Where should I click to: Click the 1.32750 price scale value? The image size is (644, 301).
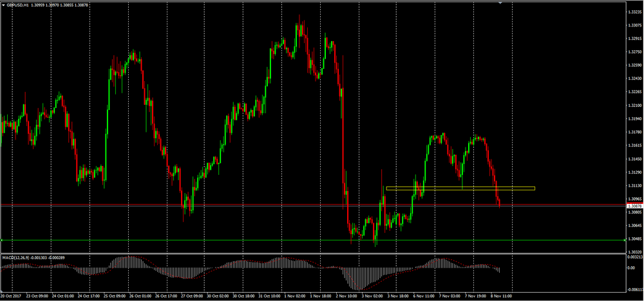coord(634,52)
